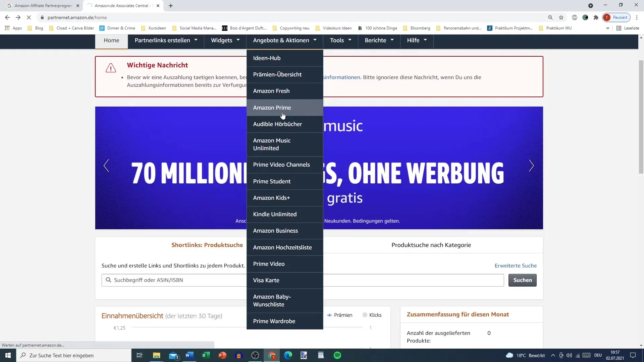This screenshot has width=644, height=362.
Task: Expand the Angebote & Aktionen dropdown
Action: pyautogui.click(x=284, y=40)
